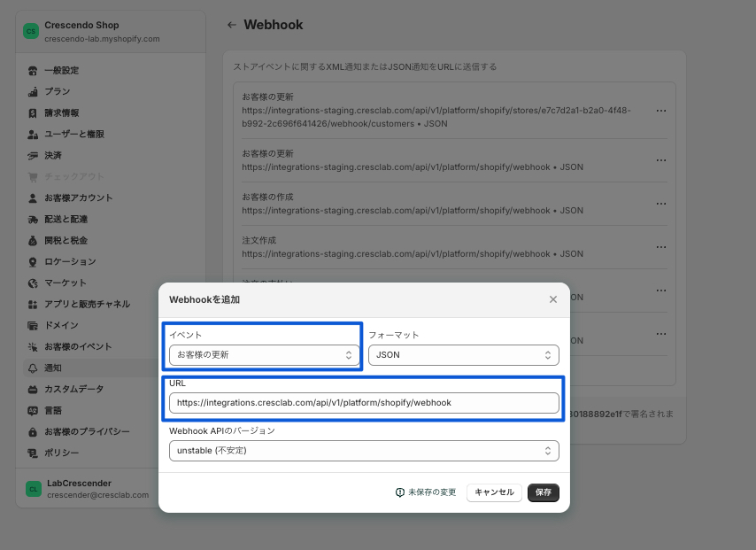Open the フォーマット JSON dropdown

coord(463,355)
